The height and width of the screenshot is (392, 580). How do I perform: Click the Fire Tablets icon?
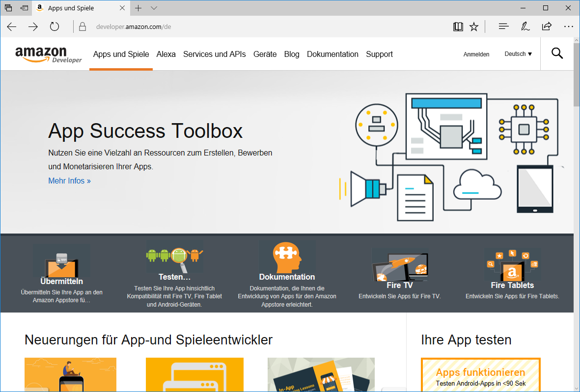(x=512, y=264)
